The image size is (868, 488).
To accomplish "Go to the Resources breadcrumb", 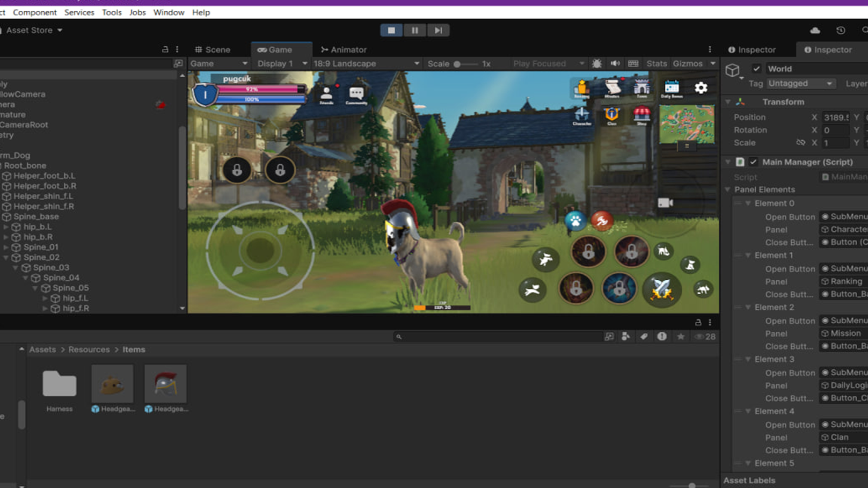I will pos(89,349).
